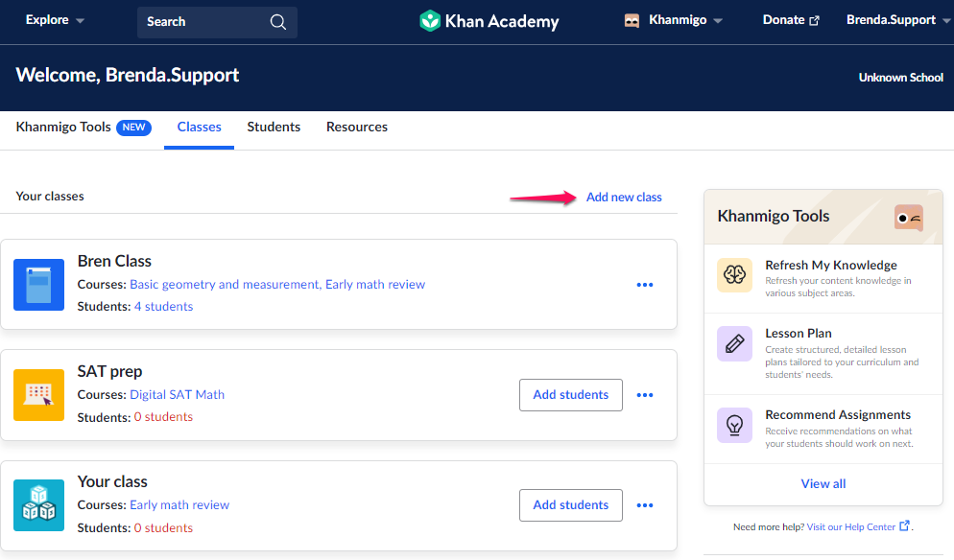
Task: Click the Recommend Assignments lightbulb icon
Action: click(x=734, y=425)
